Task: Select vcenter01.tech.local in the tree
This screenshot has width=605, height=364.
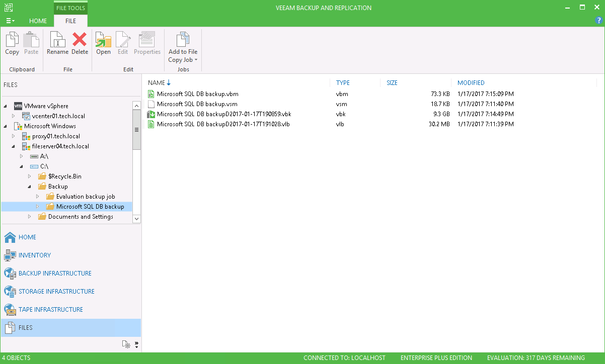Action: coord(58,116)
